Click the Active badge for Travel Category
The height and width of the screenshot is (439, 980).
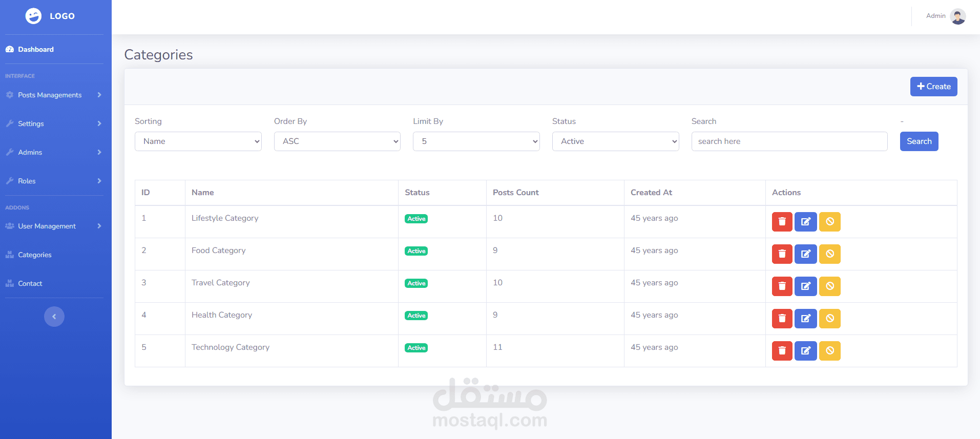point(416,283)
